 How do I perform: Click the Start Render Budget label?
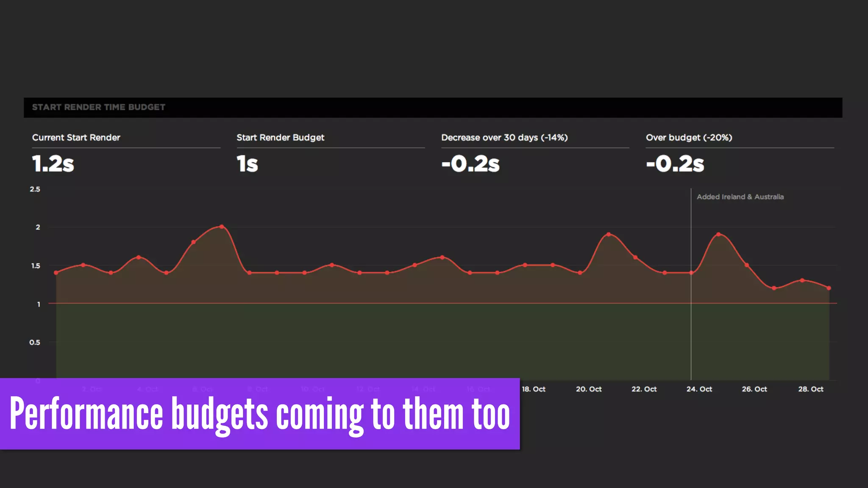coord(280,138)
